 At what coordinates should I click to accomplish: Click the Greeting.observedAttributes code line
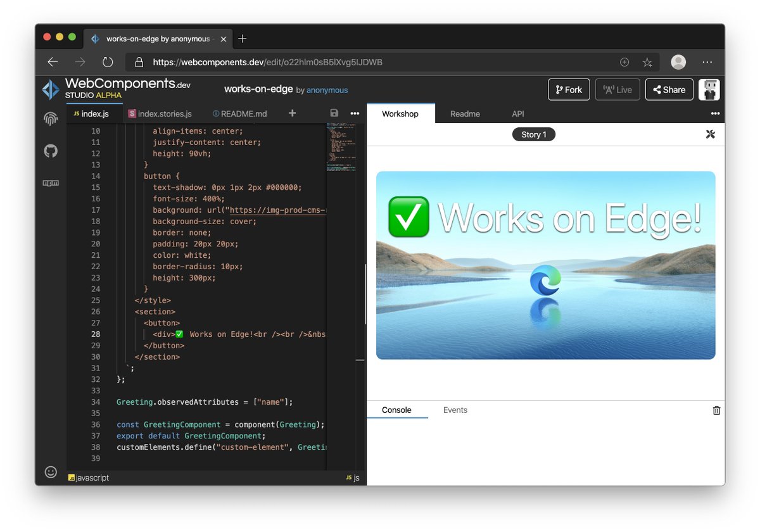point(205,402)
